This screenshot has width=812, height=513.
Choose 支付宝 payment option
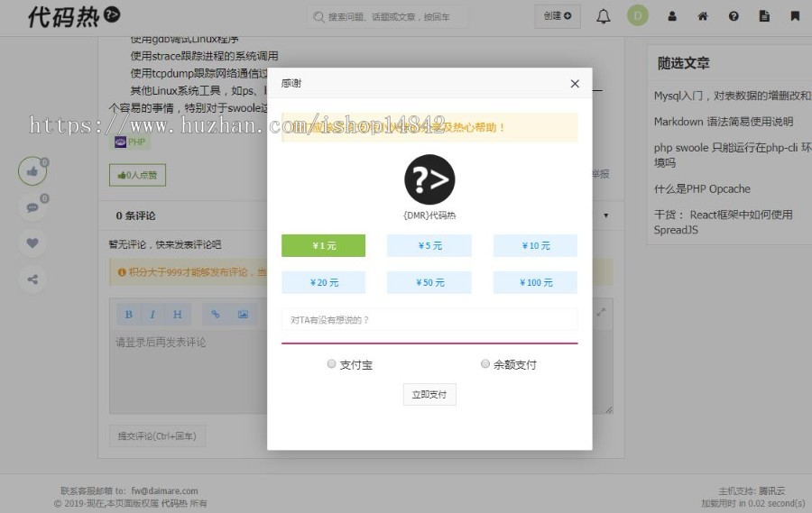(331, 364)
